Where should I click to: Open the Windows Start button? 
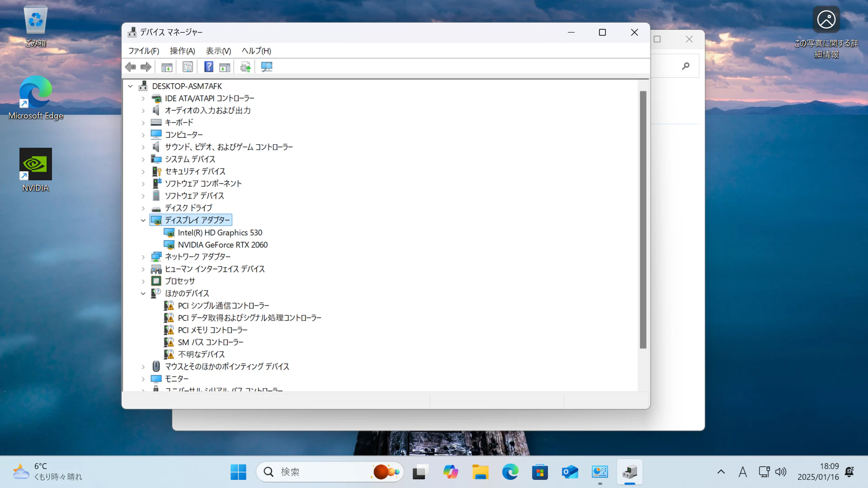(x=238, y=472)
